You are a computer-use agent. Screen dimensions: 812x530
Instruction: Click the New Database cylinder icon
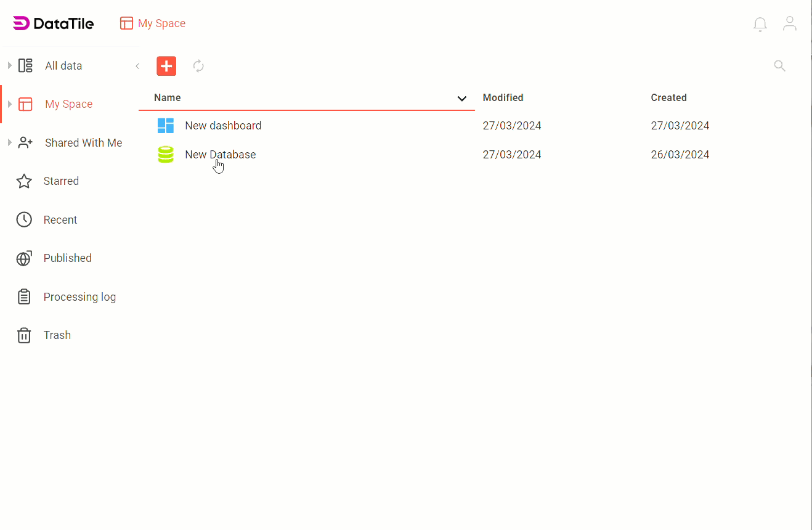tap(165, 154)
